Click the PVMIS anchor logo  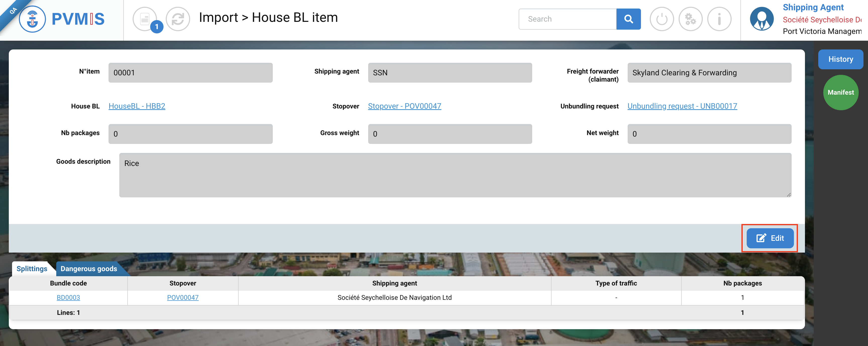point(32,19)
